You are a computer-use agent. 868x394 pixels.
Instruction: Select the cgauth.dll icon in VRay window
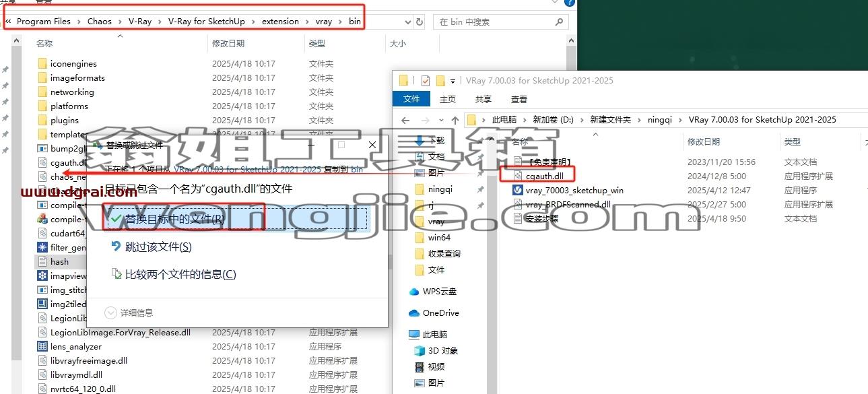tap(518, 176)
